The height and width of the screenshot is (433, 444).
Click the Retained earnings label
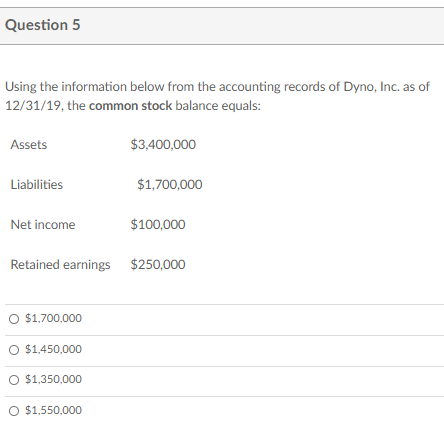(x=60, y=265)
